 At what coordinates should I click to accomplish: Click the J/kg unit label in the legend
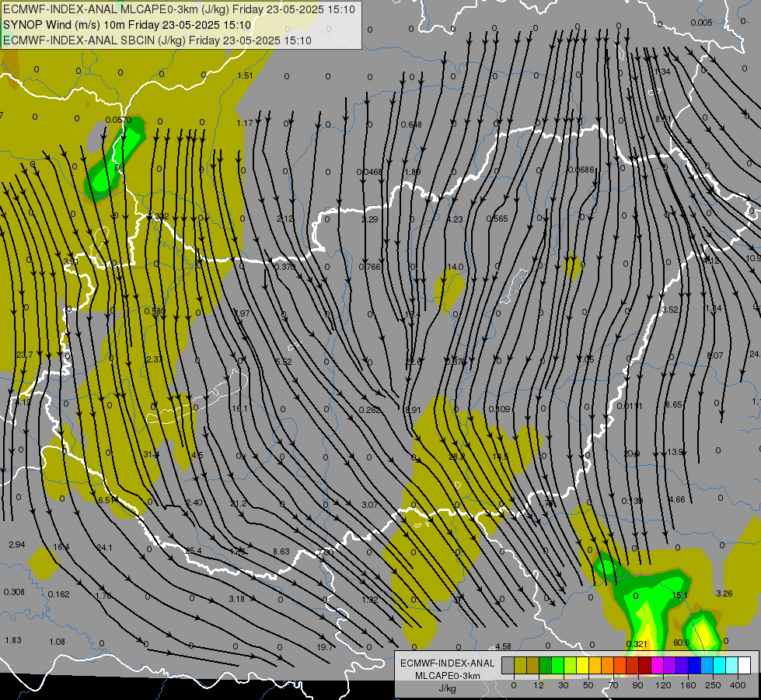tap(448, 688)
